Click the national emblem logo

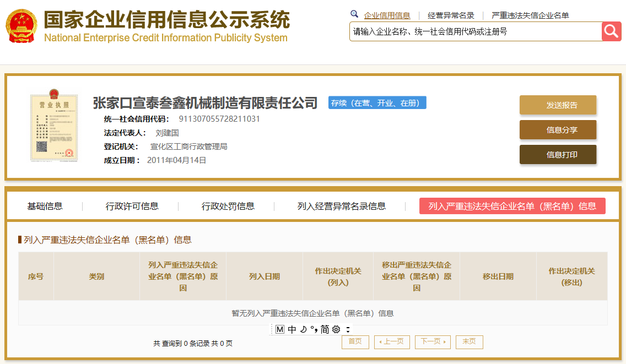point(21,26)
